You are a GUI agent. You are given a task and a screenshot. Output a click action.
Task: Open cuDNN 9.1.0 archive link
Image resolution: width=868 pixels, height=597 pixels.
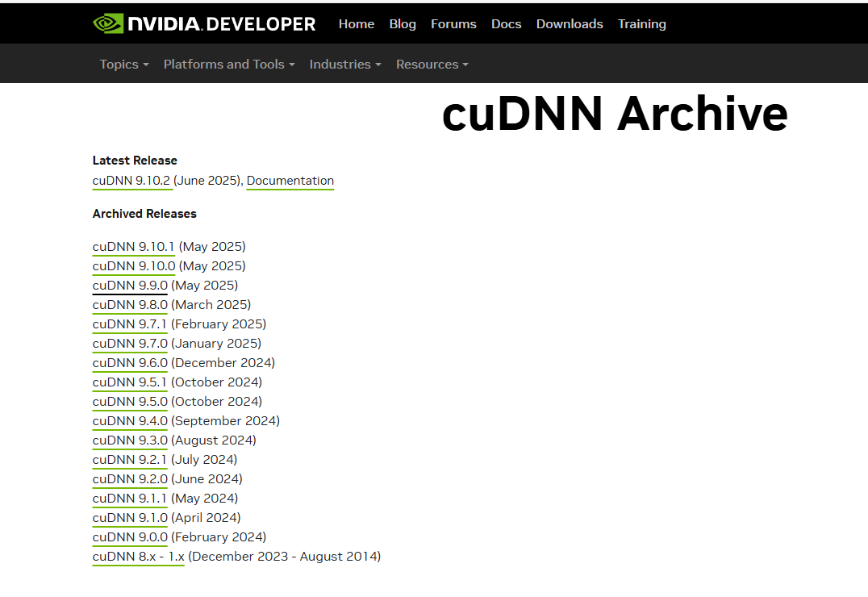coord(130,519)
